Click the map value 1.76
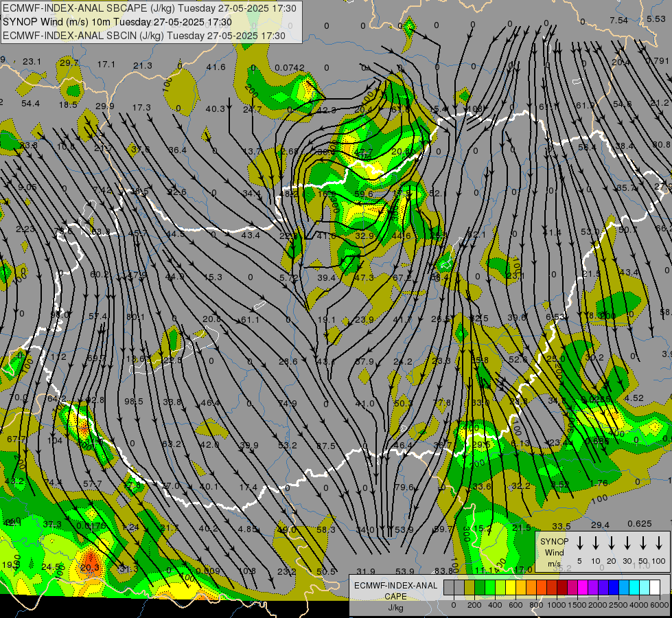Screen dimensions: 672x618 tap(599, 483)
